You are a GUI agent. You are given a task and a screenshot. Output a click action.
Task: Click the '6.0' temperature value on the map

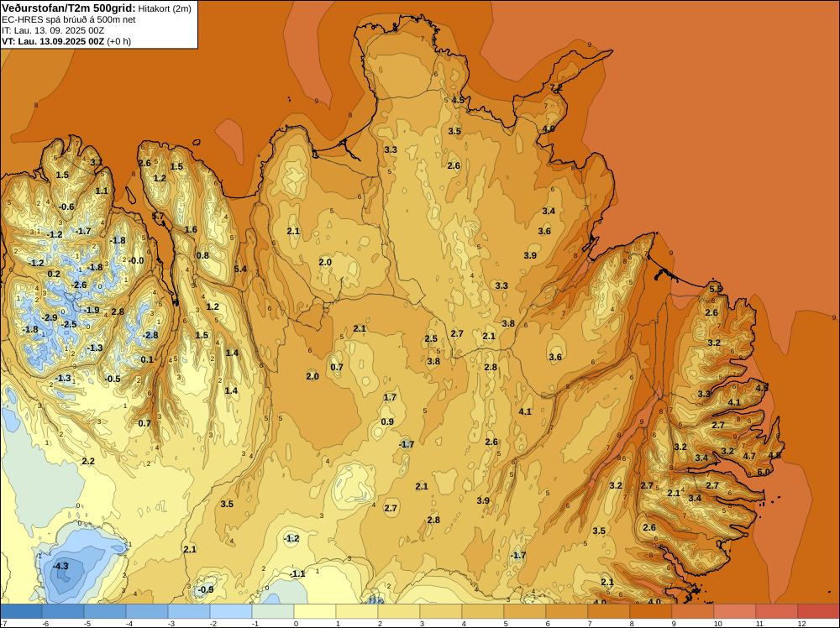(x=764, y=472)
